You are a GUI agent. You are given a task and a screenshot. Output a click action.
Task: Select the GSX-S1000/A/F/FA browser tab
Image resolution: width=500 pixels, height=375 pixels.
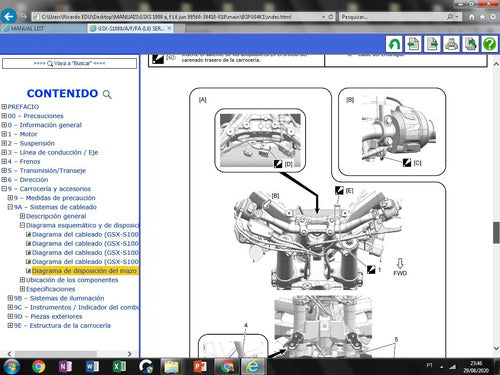coord(131,29)
